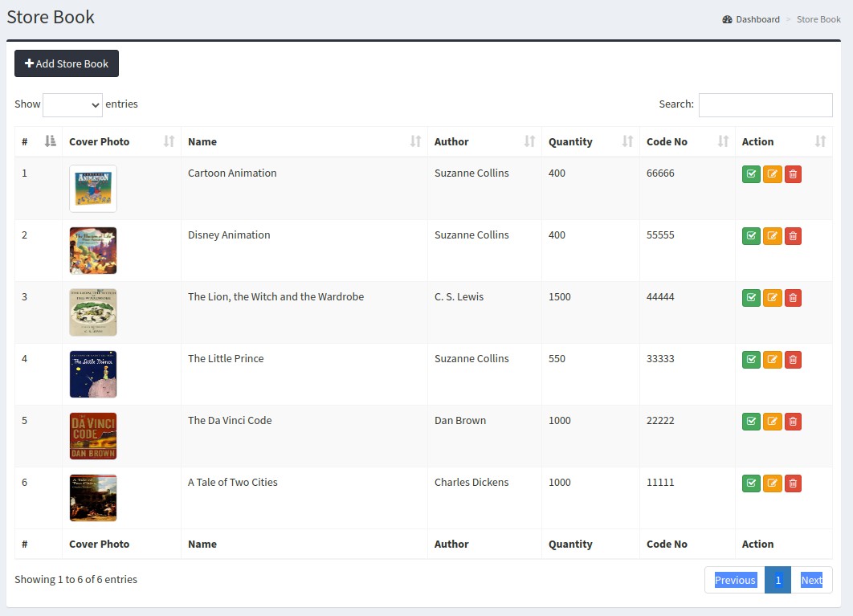This screenshot has width=853, height=616.
Task: Edit The Da Vinci Code entry
Action: coord(772,421)
